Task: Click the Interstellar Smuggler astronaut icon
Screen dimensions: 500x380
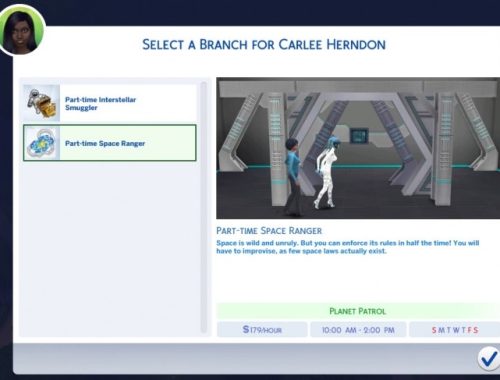Action: tap(41, 103)
